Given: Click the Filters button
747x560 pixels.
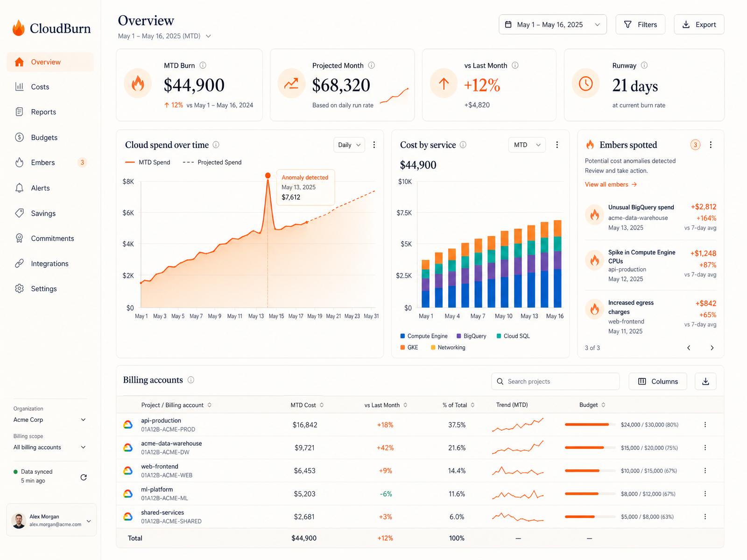Looking at the screenshot, I should [x=641, y=24].
